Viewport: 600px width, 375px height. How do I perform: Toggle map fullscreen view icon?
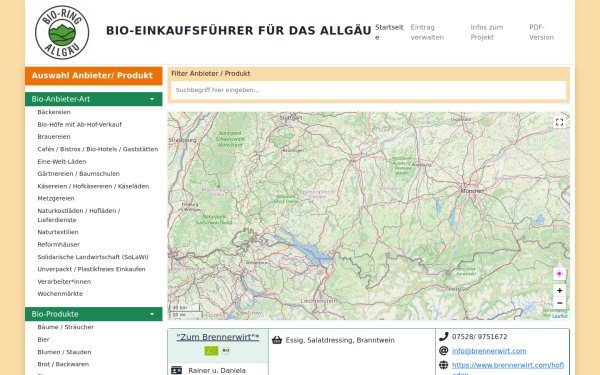[559, 122]
